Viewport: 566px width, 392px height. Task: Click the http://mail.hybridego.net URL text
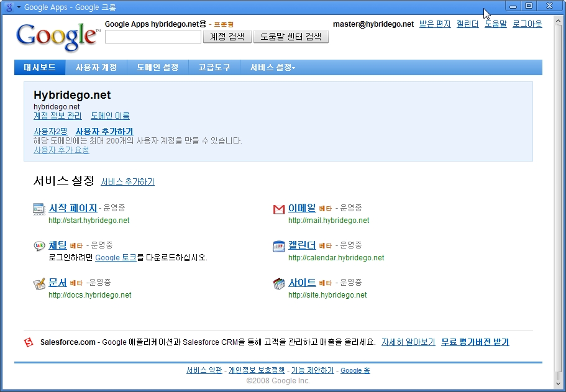tap(329, 221)
